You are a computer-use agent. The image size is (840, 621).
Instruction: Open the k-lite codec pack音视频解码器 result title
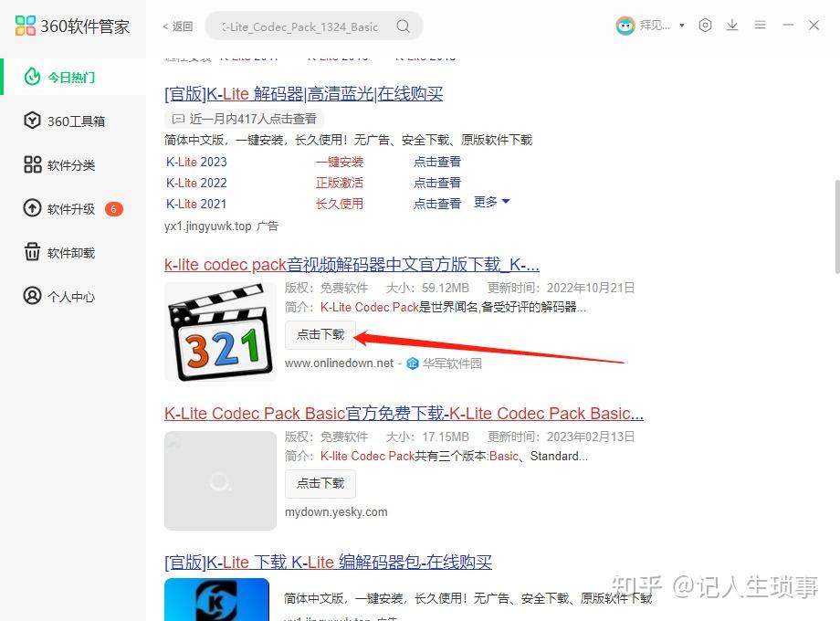pos(352,265)
